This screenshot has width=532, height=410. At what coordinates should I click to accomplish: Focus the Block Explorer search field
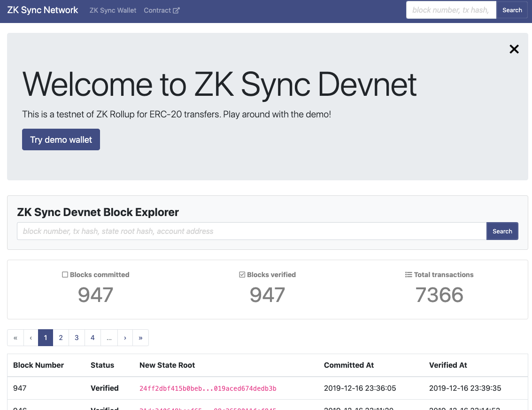pyautogui.click(x=251, y=231)
